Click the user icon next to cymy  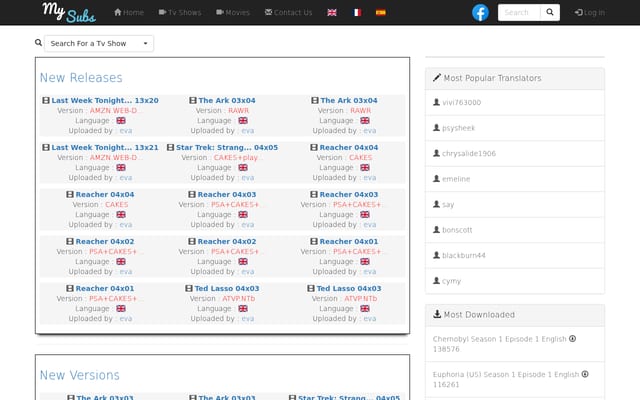click(436, 281)
